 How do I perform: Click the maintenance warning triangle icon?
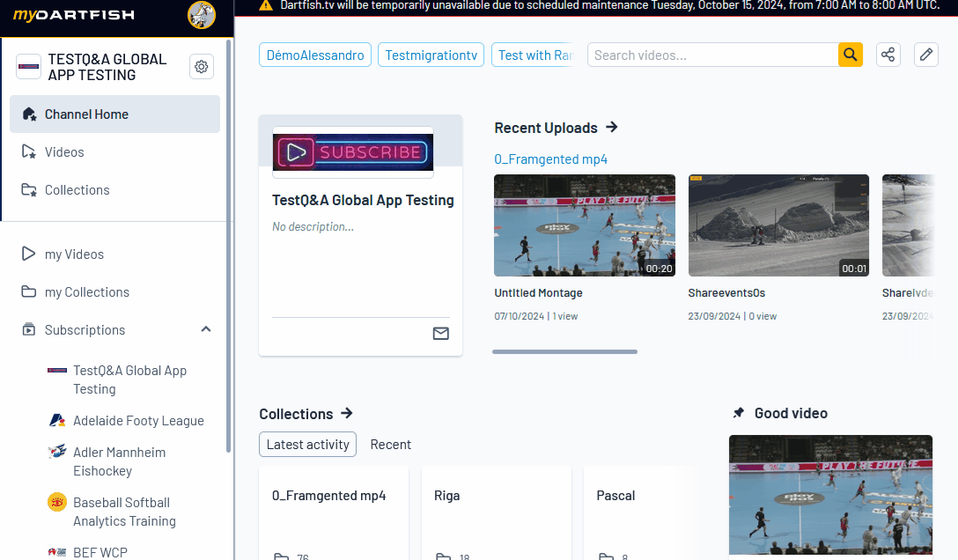click(266, 5)
